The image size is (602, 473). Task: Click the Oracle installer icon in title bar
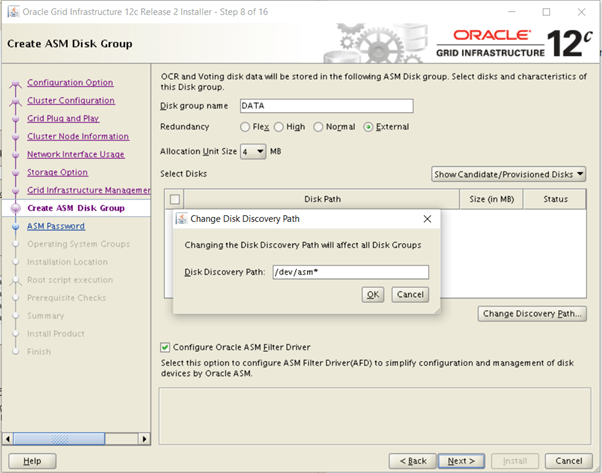click(11, 12)
